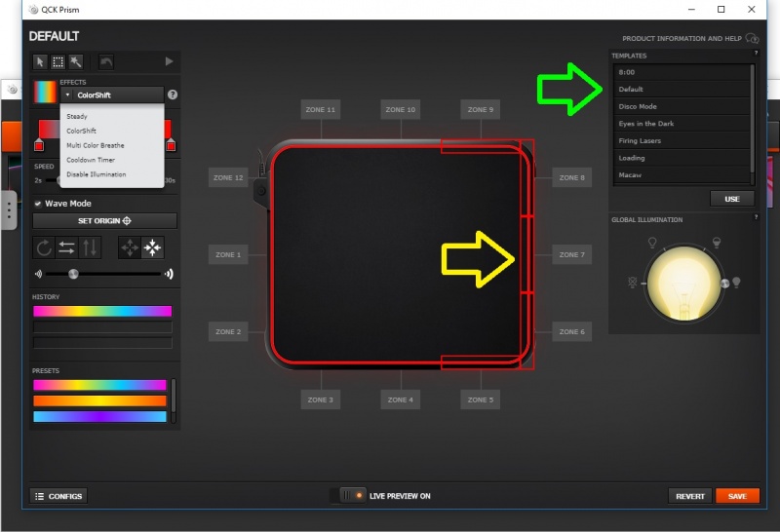
Task: Select the orange-yellow preset gradient
Action: [x=99, y=400]
